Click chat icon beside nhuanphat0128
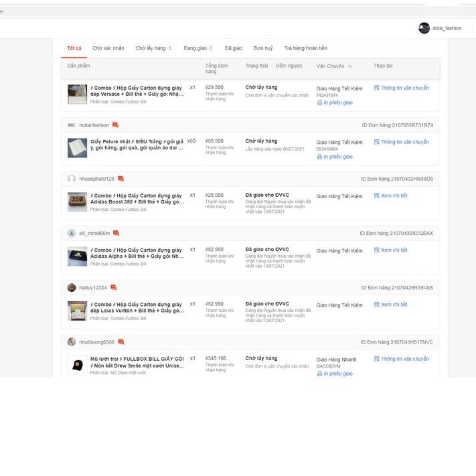This screenshot has height=476, width=476. click(x=121, y=179)
